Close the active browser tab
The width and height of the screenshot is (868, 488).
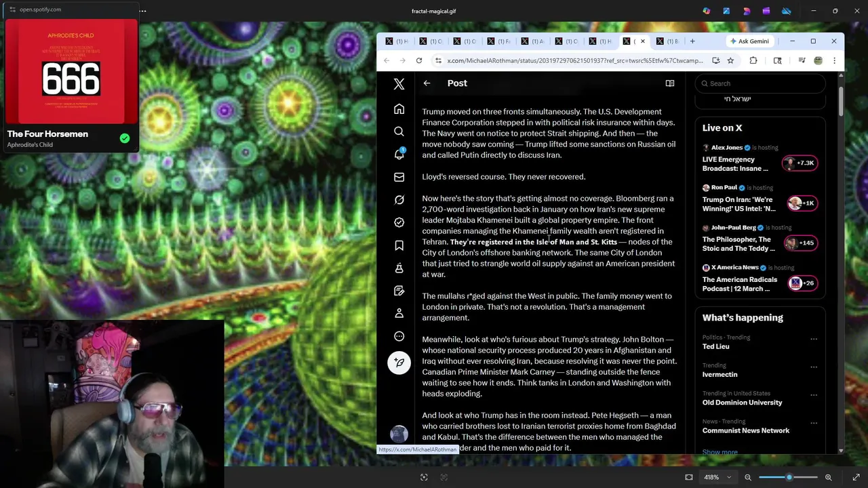tap(643, 41)
